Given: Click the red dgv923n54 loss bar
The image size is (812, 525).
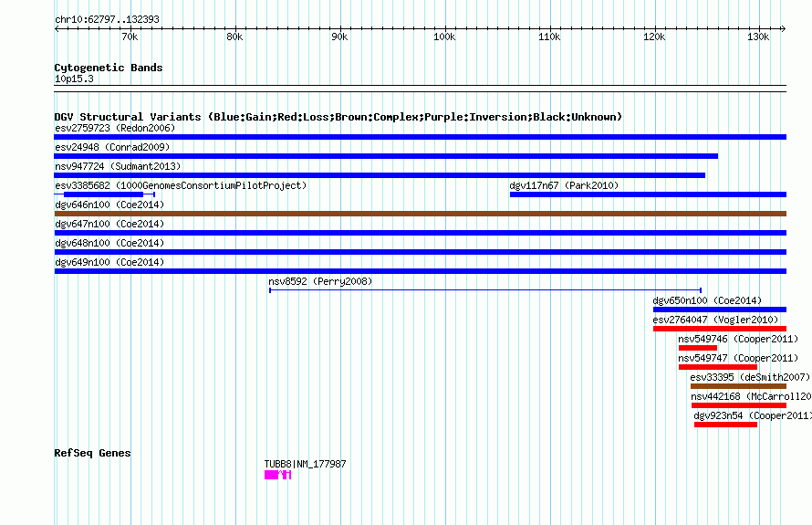Looking at the screenshot, I should point(725,425).
